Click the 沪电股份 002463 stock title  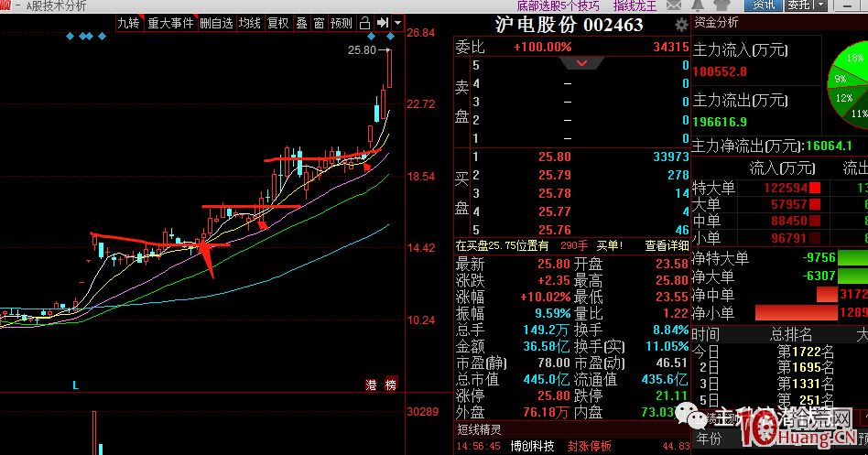[570, 25]
